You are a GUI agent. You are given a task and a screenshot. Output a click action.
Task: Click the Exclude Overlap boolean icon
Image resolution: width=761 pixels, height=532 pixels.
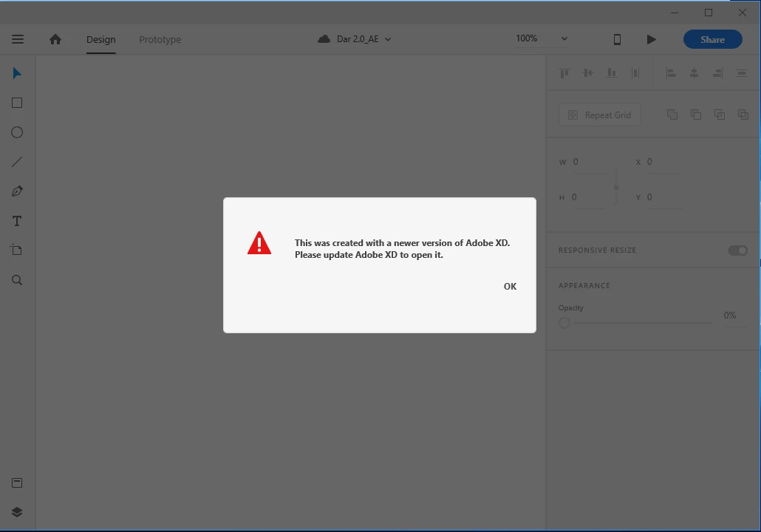[743, 115]
